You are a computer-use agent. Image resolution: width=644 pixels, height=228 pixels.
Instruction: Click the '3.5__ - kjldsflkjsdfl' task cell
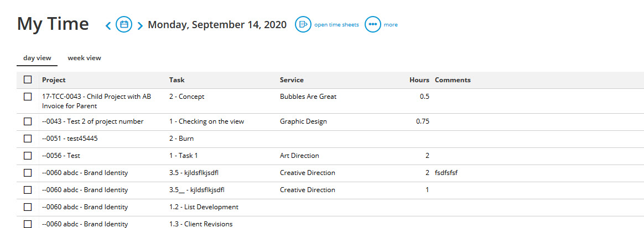point(197,190)
